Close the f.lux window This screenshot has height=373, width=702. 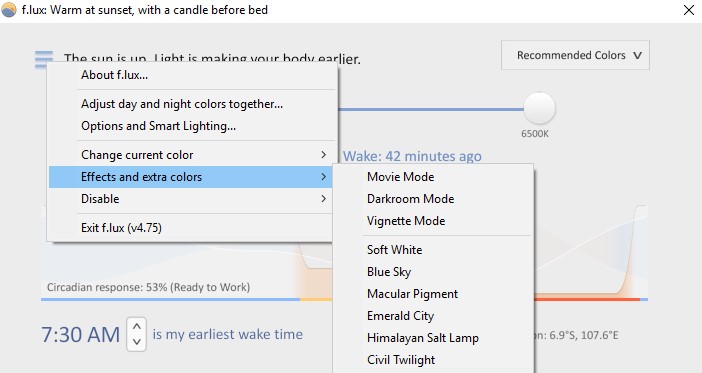click(x=689, y=10)
